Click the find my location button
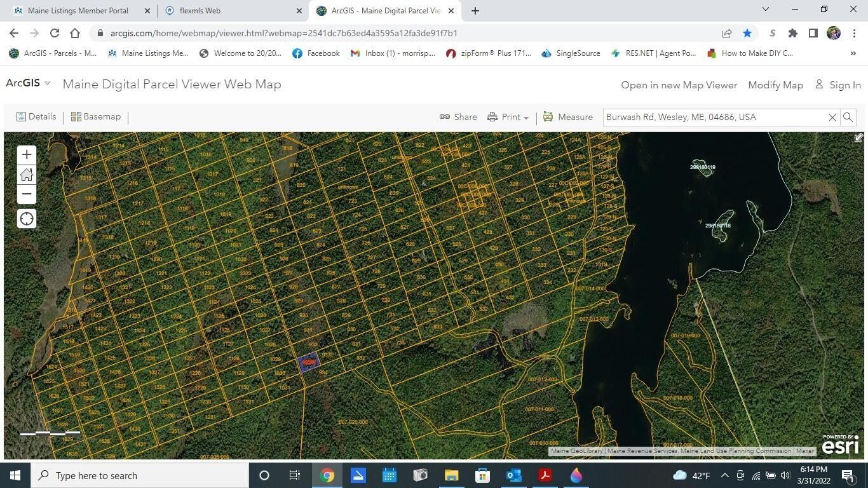This screenshot has width=868, height=488. pos(27,219)
